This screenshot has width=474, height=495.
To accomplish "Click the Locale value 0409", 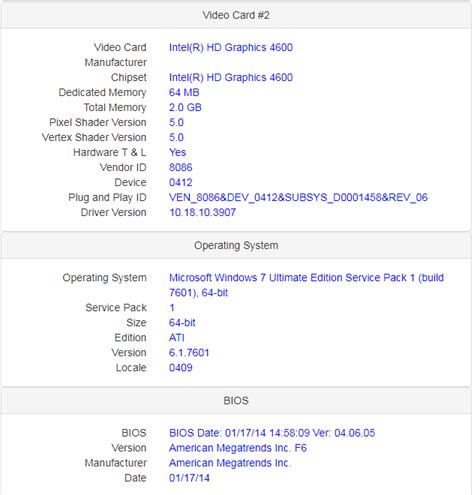I will pos(181,368).
